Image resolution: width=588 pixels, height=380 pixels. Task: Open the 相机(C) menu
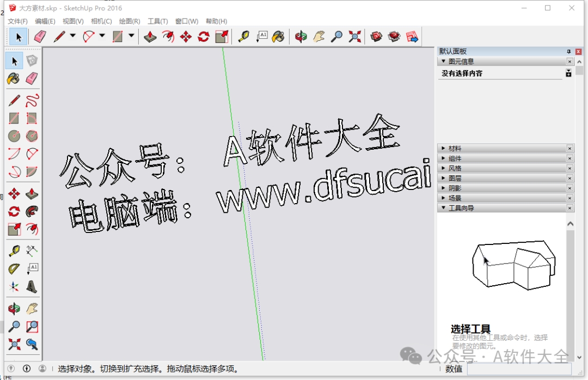101,21
